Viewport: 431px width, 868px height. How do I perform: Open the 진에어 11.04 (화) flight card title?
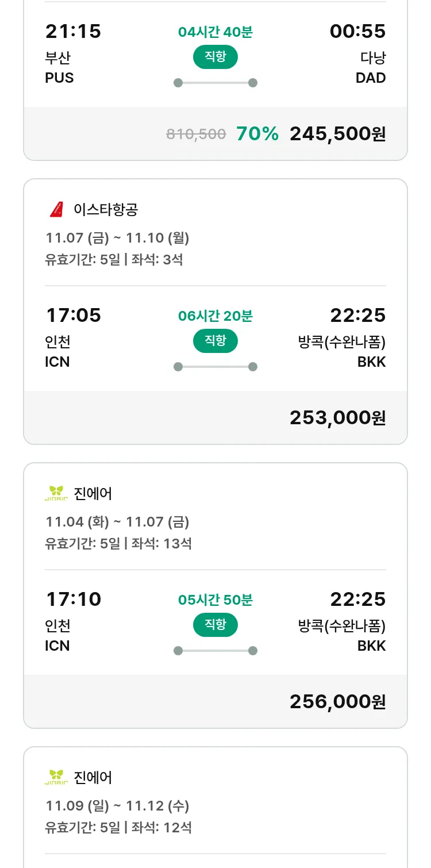point(93,494)
